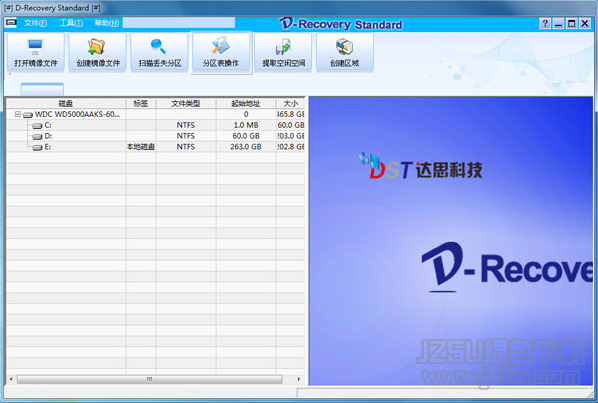
Task: Click NTFS file type in C: row
Action: [186, 125]
